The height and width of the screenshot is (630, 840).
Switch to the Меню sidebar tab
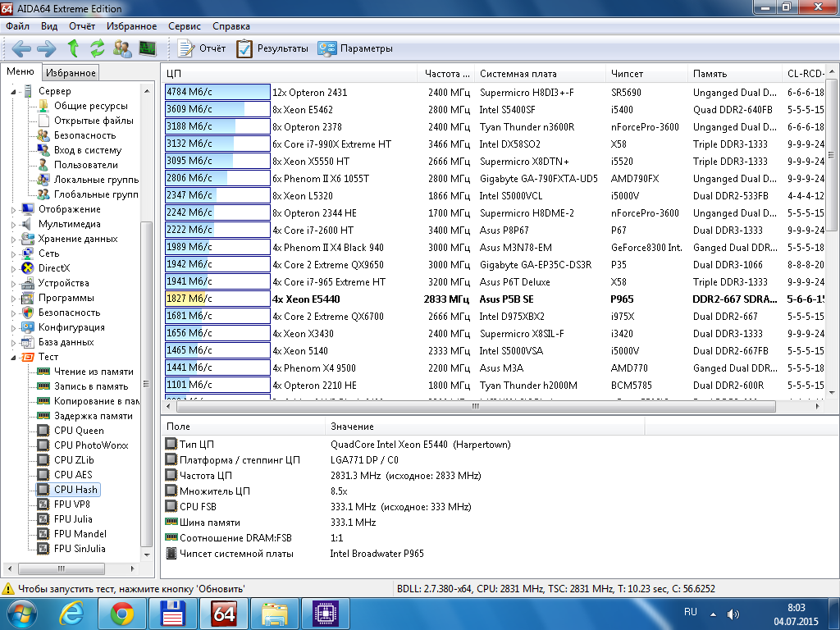tap(21, 72)
